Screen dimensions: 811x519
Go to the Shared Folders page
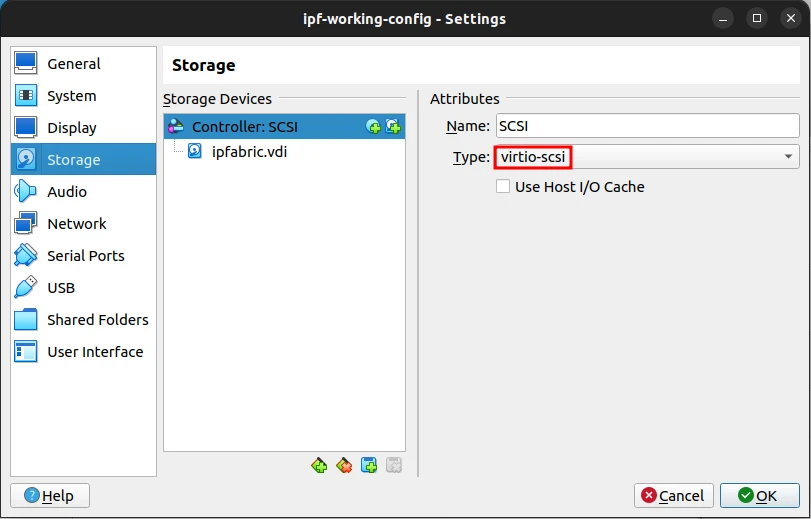pyautogui.click(x=97, y=320)
